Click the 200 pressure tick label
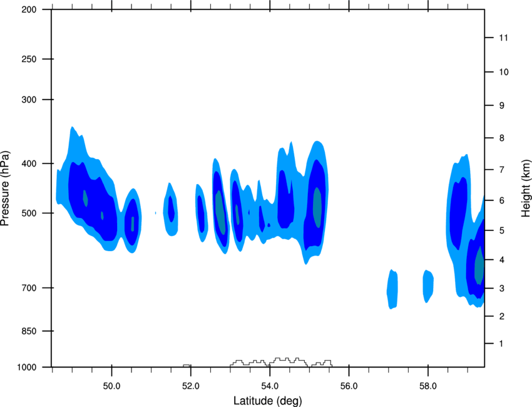 (x=29, y=9)
